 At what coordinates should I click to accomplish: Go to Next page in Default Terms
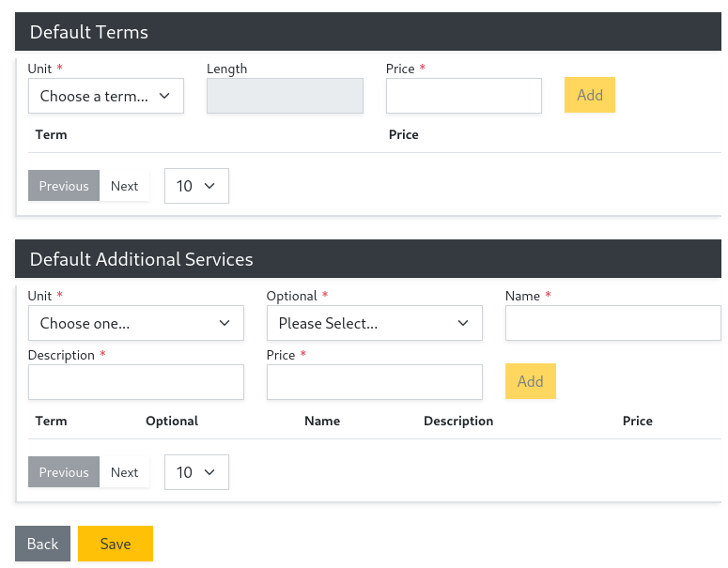point(124,186)
